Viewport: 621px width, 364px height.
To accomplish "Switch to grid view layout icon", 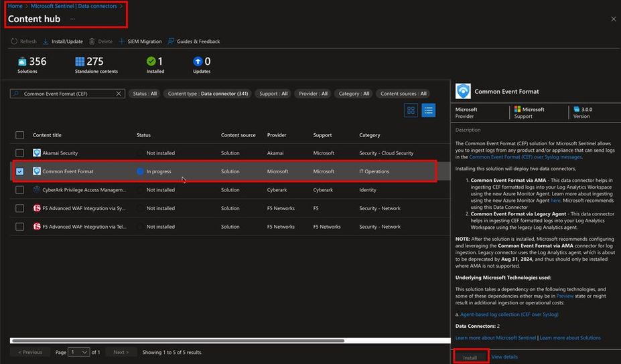I will coord(411,110).
